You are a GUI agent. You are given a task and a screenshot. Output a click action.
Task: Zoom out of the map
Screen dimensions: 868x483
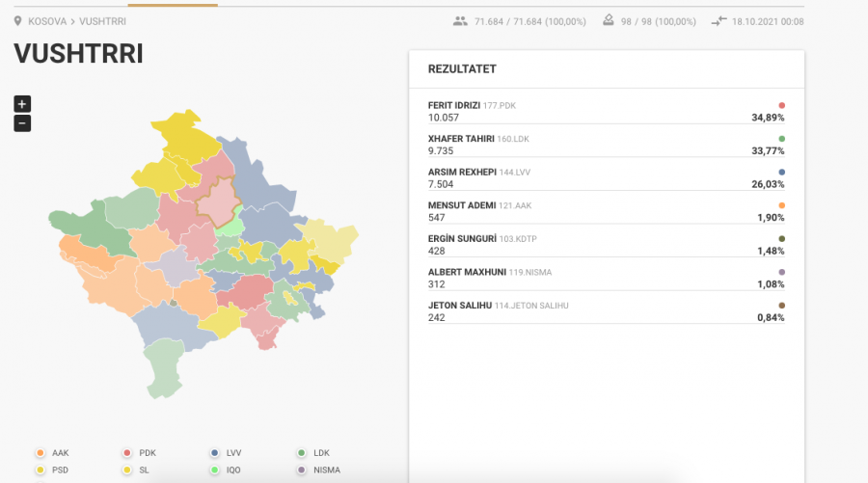[22, 122]
